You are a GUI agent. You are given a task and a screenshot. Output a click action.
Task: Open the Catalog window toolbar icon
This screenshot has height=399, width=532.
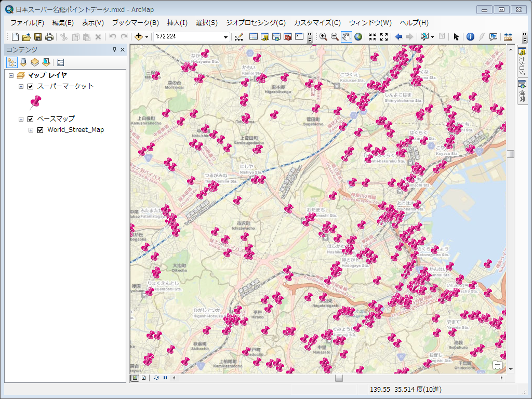[x=265, y=37]
